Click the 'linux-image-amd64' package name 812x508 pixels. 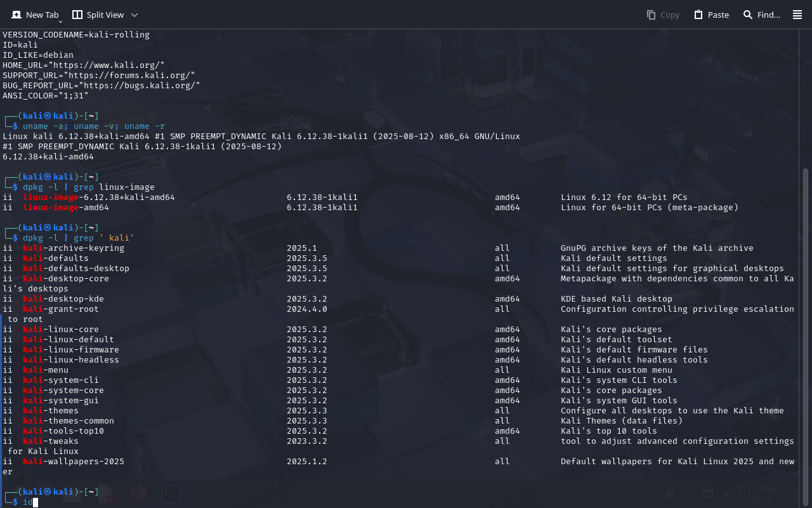66,208
